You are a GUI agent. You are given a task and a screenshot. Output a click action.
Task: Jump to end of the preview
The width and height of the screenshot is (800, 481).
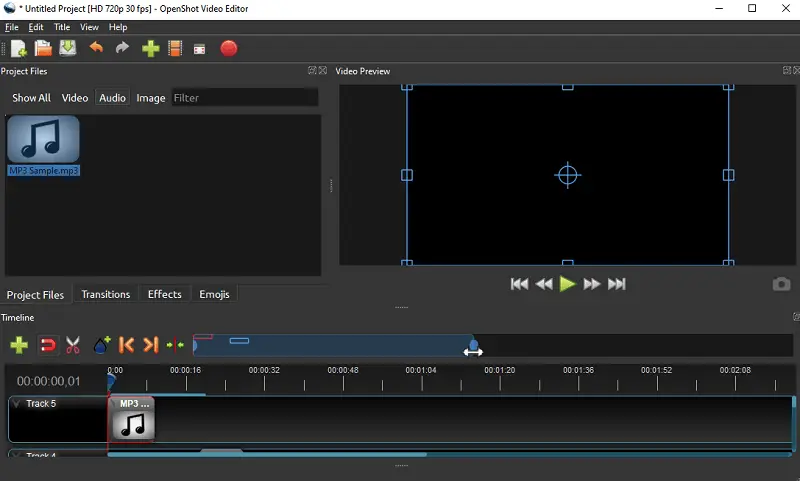[616, 284]
